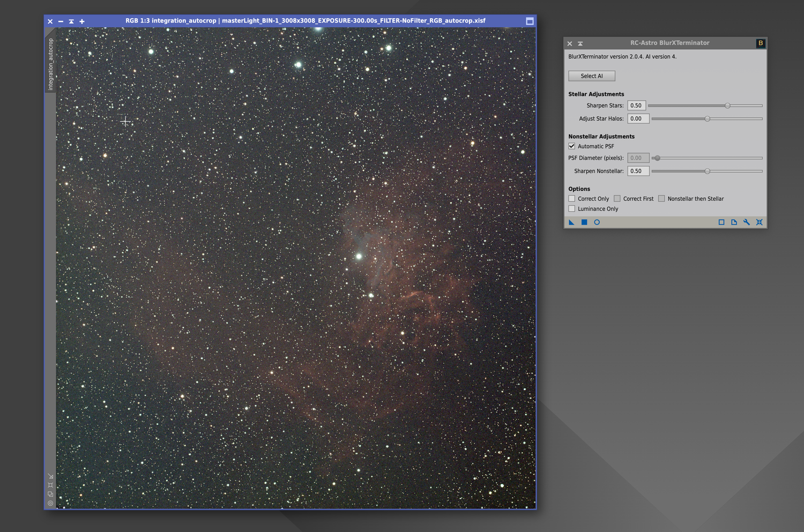Click the RC-Astro BlurXTerminator title text
Image resolution: width=804 pixels, height=532 pixels.
(669, 43)
